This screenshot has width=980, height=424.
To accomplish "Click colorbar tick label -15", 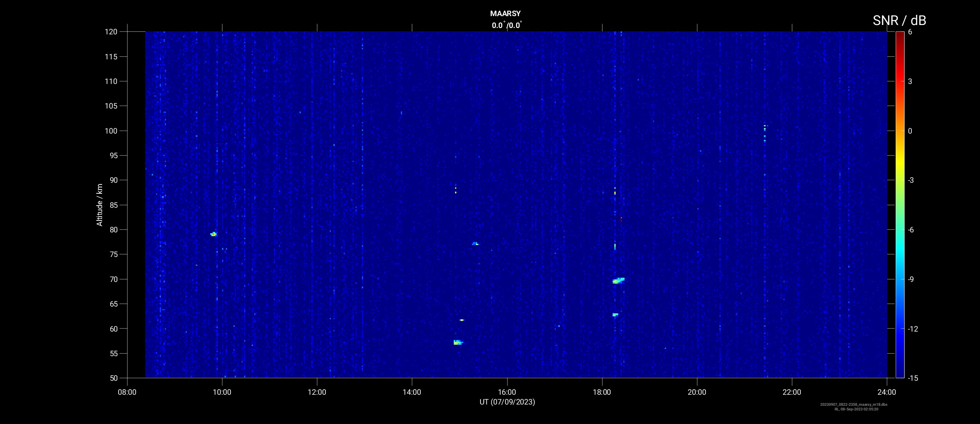I will (x=913, y=378).
